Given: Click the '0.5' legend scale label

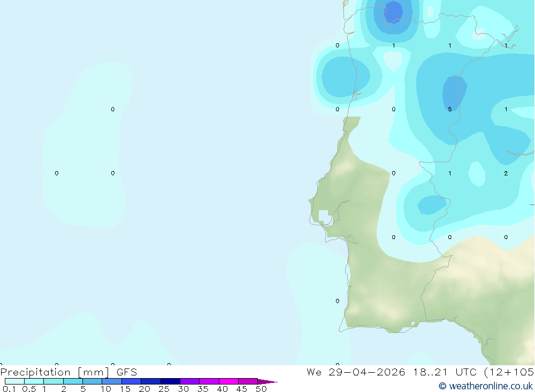Looking at the screenshot, I should (x=29, y=389).
